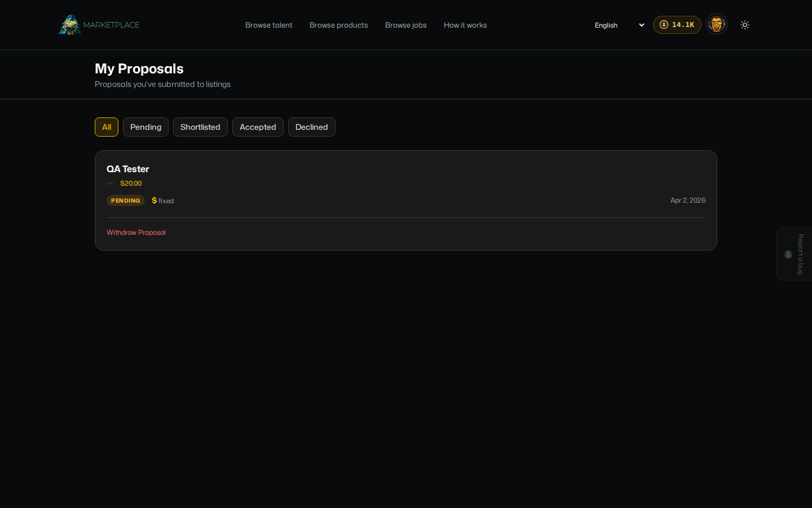Navigate to Browse jobs

tap(406, 25)
